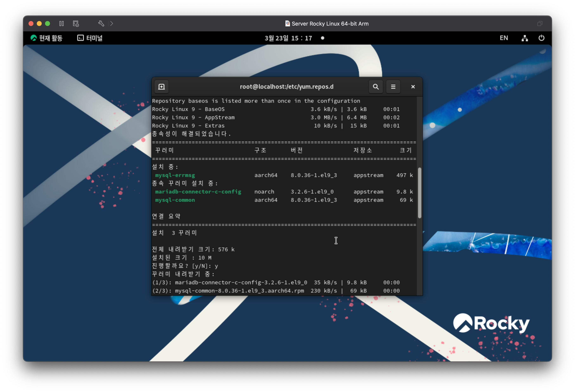Open the terminal search tool
The height and width of the screenshot is (392, 575).
pos(375,87)
